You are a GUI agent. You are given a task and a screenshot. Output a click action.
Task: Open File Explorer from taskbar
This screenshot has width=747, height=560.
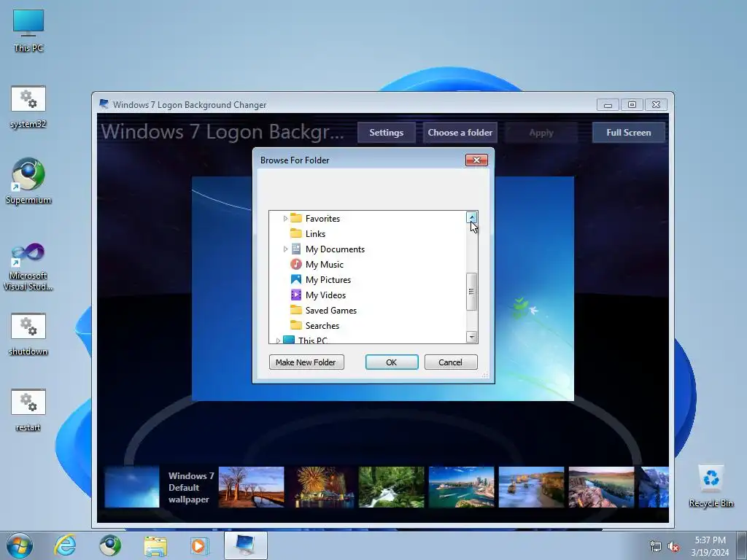155,545
